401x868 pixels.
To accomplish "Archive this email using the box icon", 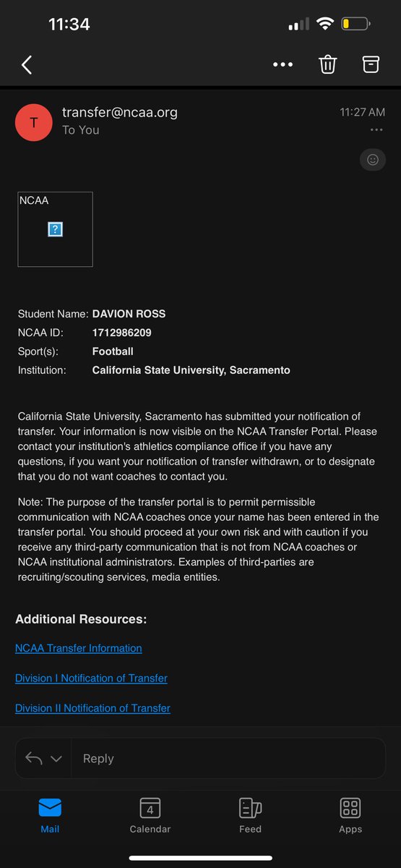I will [371, 64].
